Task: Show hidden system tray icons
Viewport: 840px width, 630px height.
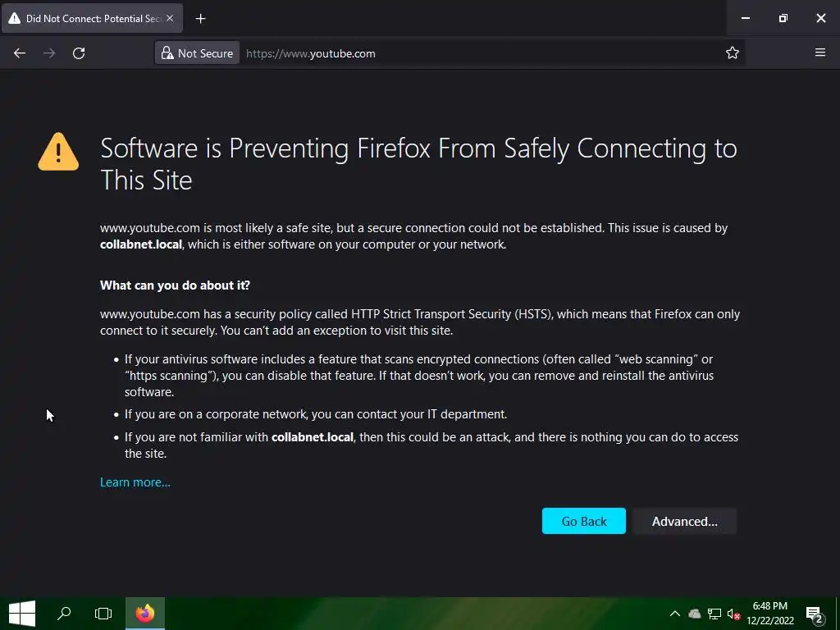Action: (674, 614)
